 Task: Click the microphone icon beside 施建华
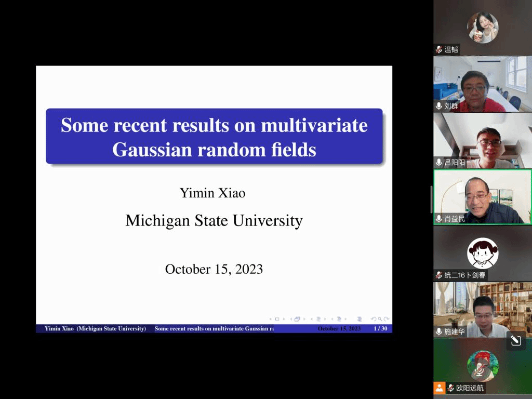pos(439,331)
